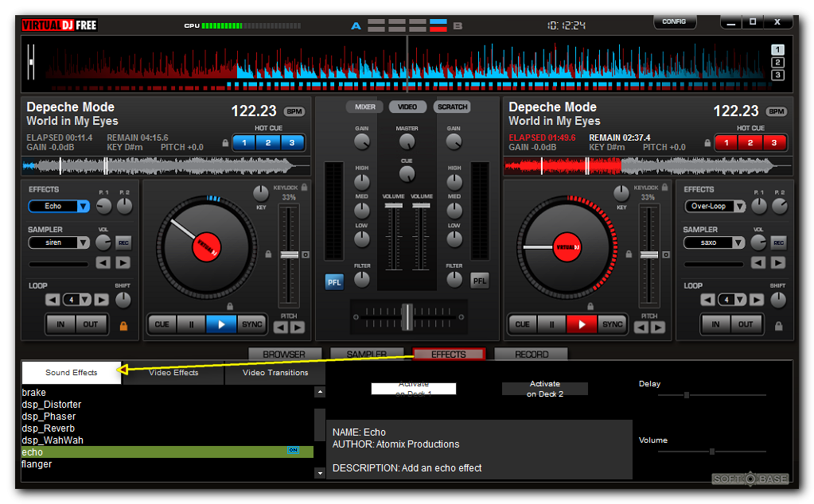Open left deck Echo effect dropdown
This screenshot has height=504, width=814.
coord(83,207)
